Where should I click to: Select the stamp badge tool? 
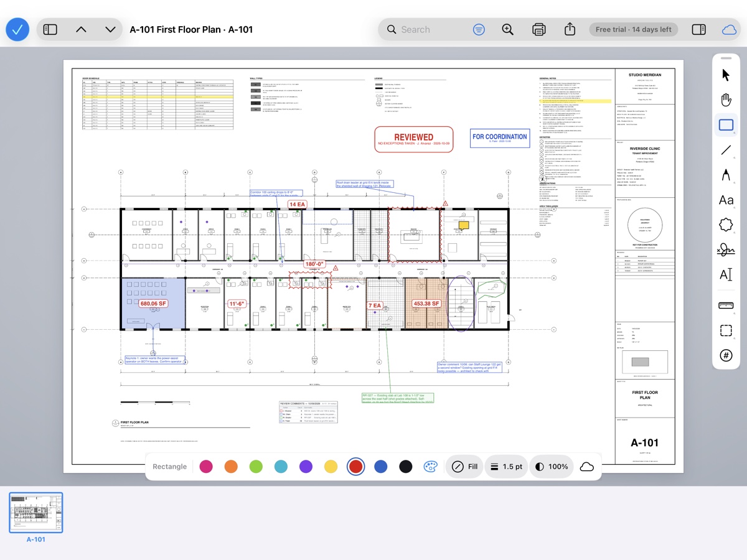[x=726, y=225]
